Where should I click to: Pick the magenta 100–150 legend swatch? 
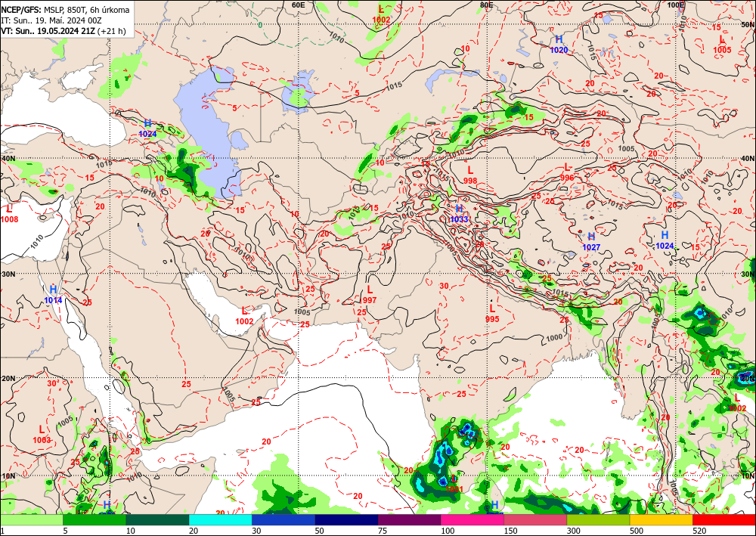tap(472, 520)
